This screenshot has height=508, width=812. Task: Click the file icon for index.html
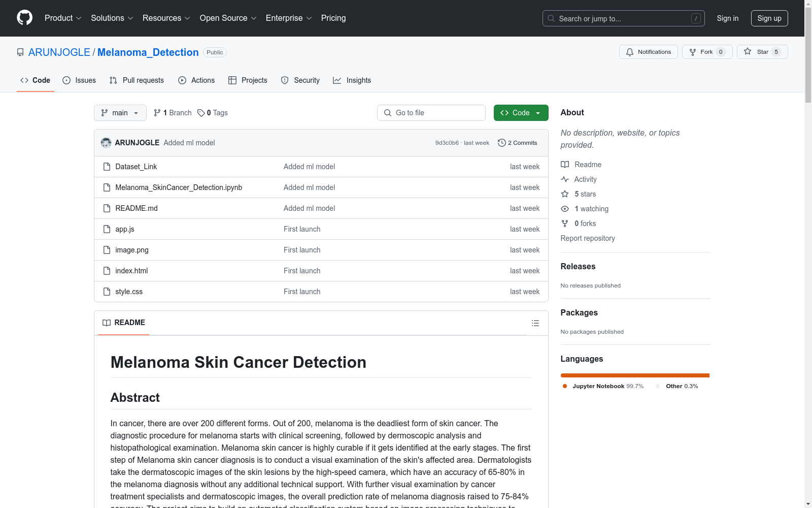tap(107, 271)
